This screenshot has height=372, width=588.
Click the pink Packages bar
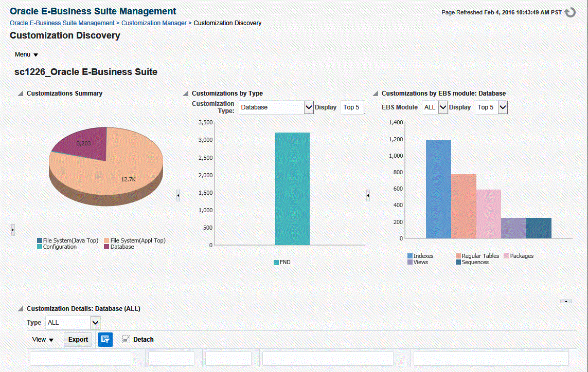coord(489,214)
